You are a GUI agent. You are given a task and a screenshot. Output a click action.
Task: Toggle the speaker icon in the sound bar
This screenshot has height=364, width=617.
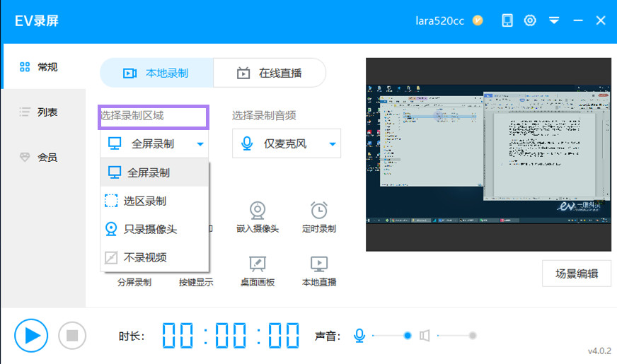pos(425,336)
